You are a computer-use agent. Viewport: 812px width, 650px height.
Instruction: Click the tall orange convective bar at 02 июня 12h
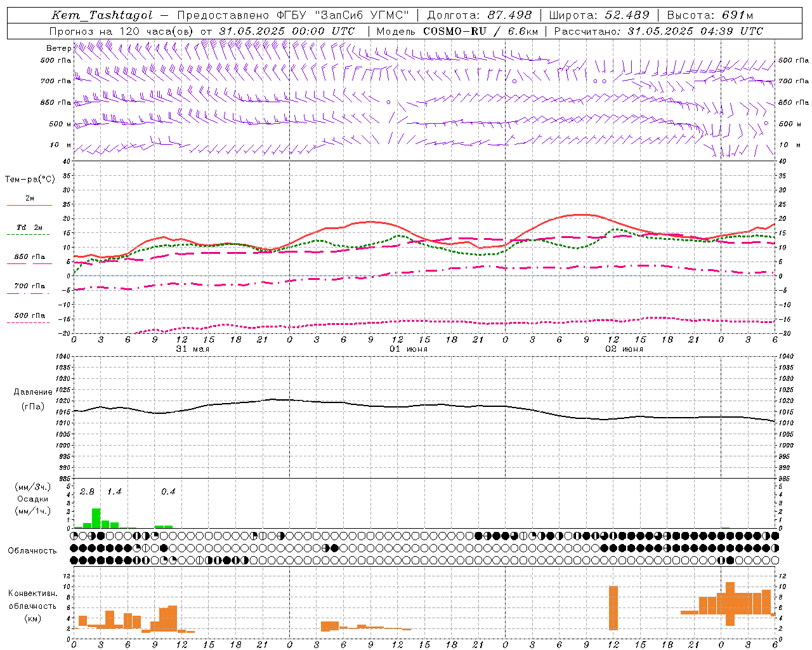(613, 608)
